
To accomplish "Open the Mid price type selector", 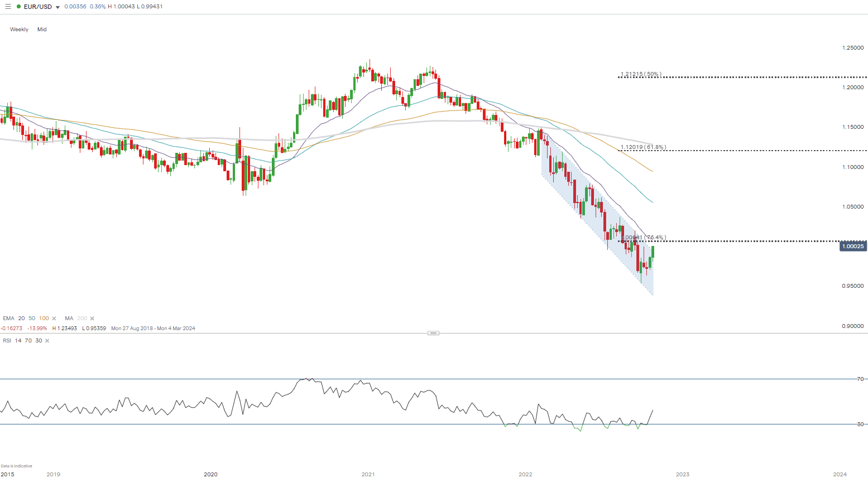I will [x=42, y=30].
